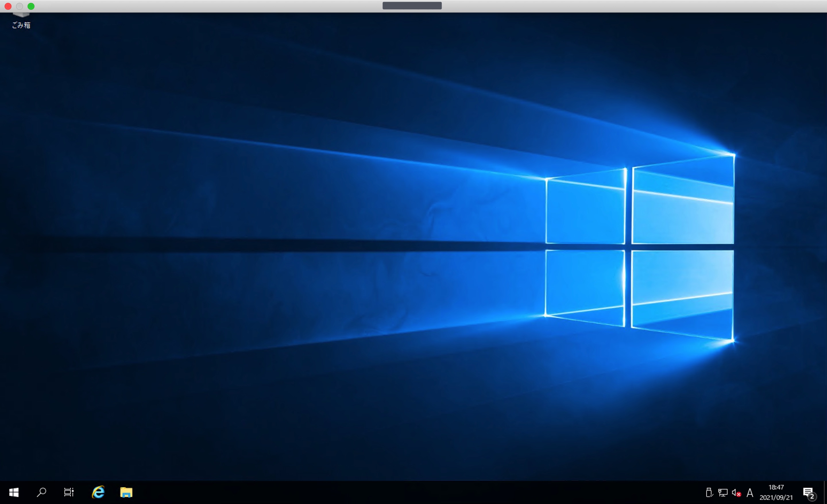This screenshot has height=504, width=827.
Task: Click the ごみ箱 text label
Action: [21, 25]
